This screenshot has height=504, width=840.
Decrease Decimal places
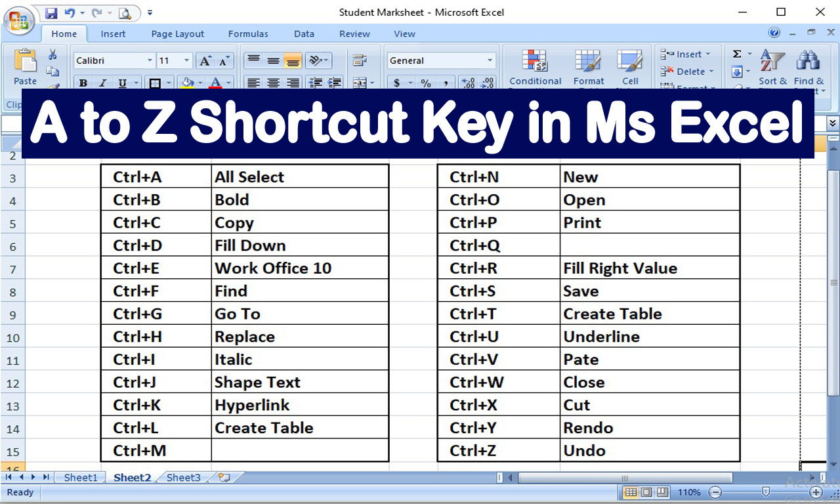click(x=487, y=83)
